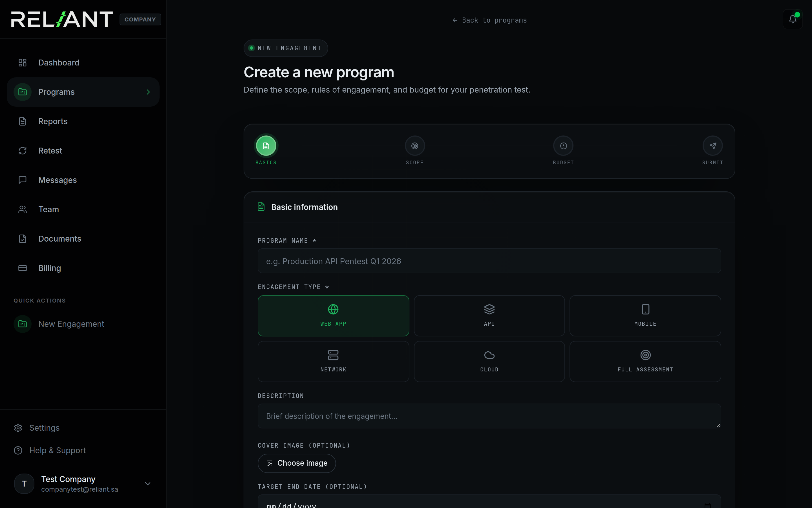The width and height of the screenshot is (812, 508).
Task: Click the Dashboard grid icon
Action: click(x=23, y=63)
